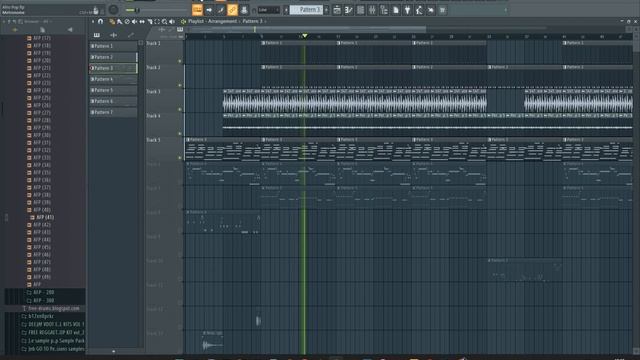Mute Track 1 using its green light

coord(180,61)
